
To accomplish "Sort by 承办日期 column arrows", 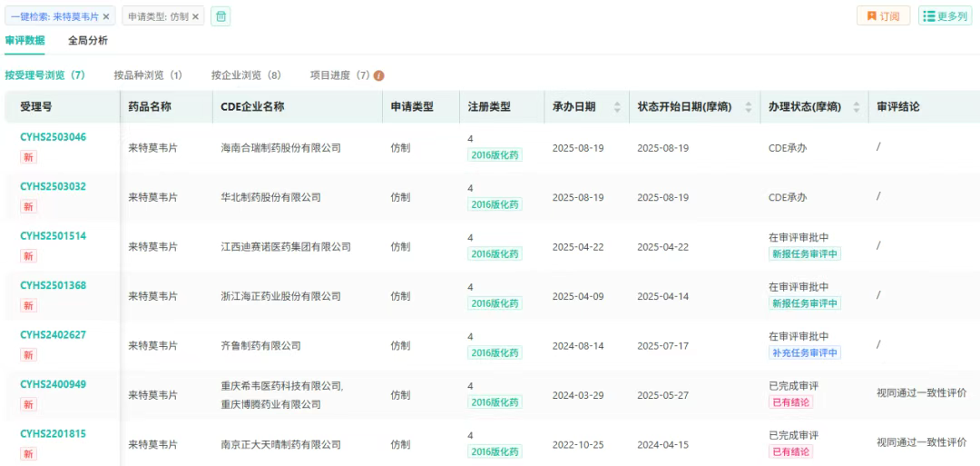I will (618, 107).
